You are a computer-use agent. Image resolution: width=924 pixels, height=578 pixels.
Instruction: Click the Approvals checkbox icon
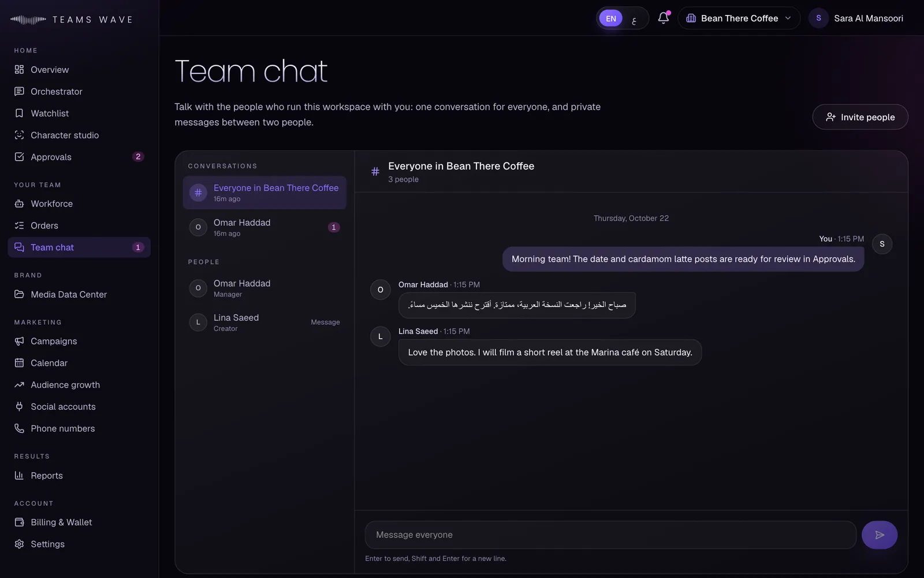tap(19, 157)
